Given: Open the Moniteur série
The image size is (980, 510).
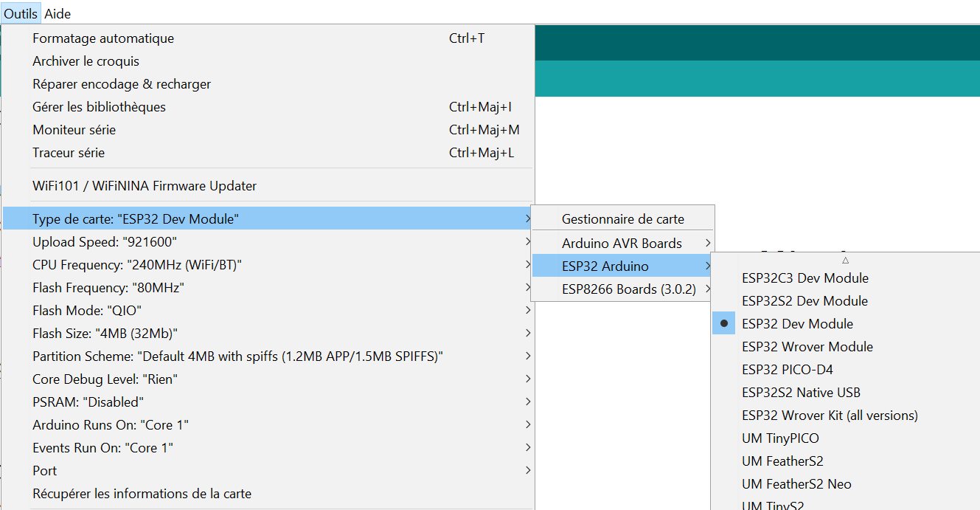Looking at the screenshot, I should tap(74, 130).
